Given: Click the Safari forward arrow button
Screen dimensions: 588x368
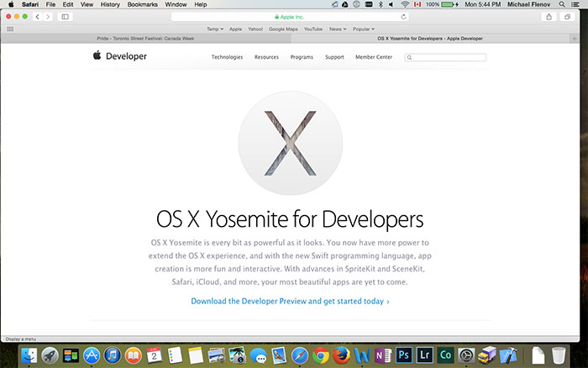Looking at the screenshot, I should point(48,17).
